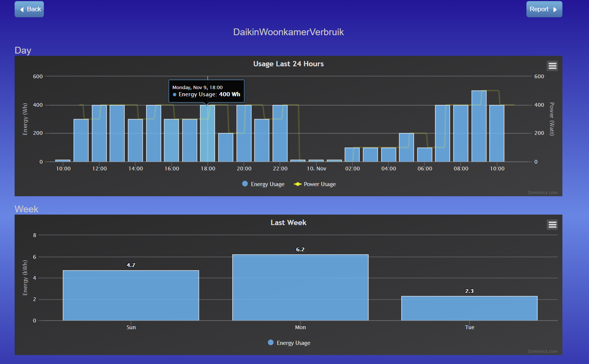589x364 pixels.
Task: Click the 'Week' section heading
Action: pos(26,209)
